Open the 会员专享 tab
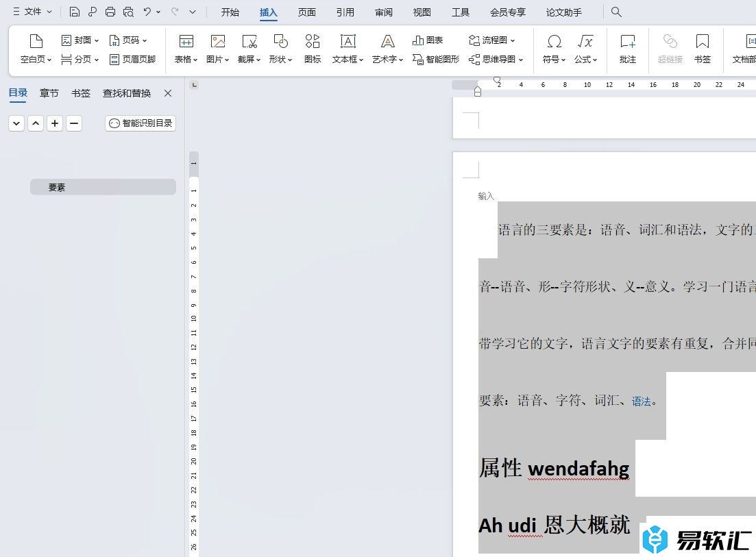756x557 pixels. pyautogui.click(x=508, y=12)
